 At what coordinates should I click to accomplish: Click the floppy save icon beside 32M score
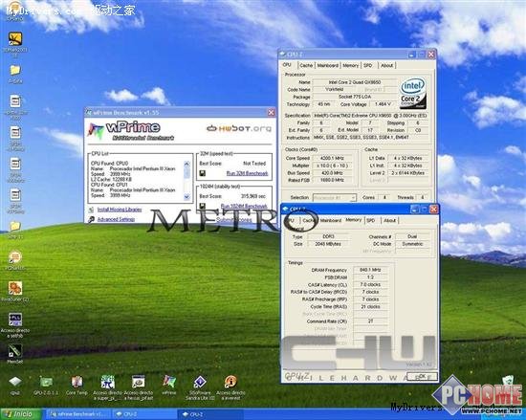[x=203, y=173]
